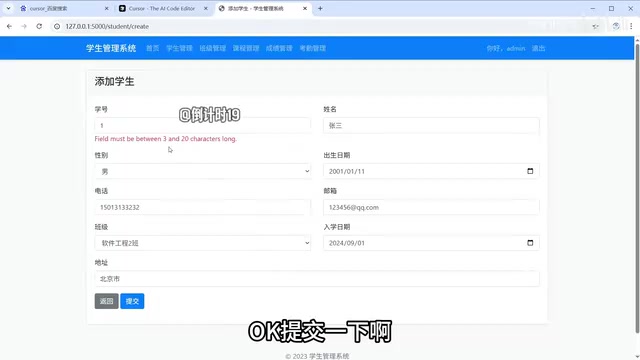Go back to the previous page
640x360 pixels.
[x=9, y=26]
